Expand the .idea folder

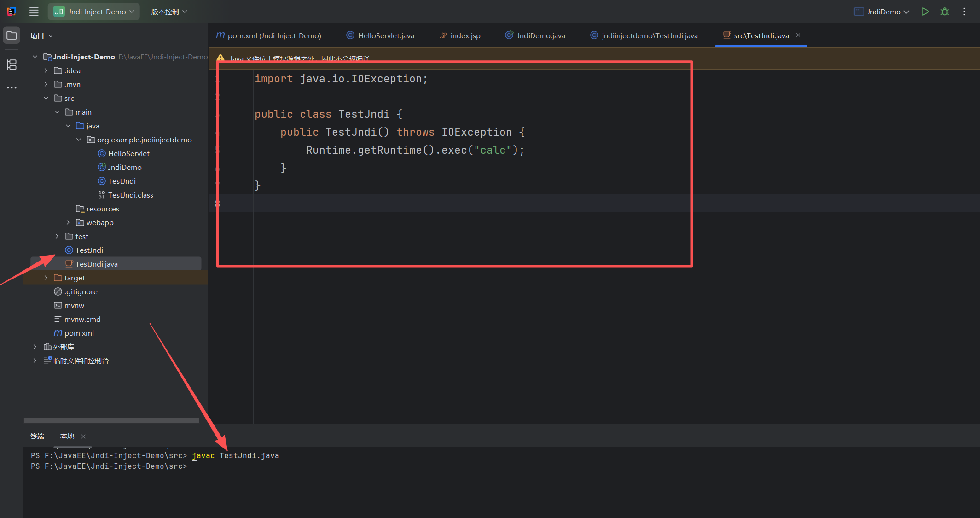click(46, 70)
